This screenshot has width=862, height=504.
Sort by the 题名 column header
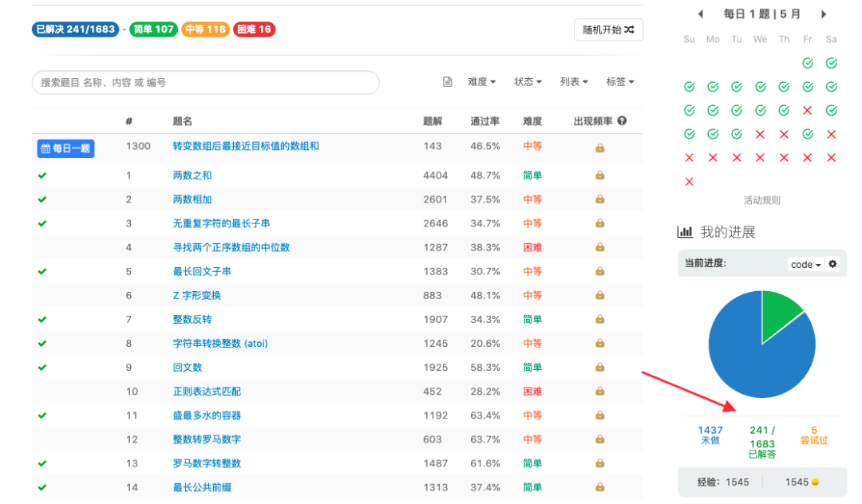[183, 121]
